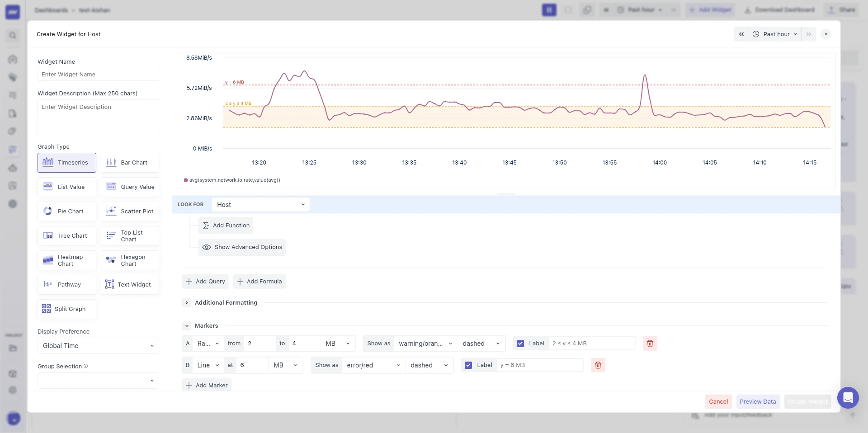Open marker A dashed line style dropdown
The height and width of the screenshot is (433, 868).
[481, 344]
